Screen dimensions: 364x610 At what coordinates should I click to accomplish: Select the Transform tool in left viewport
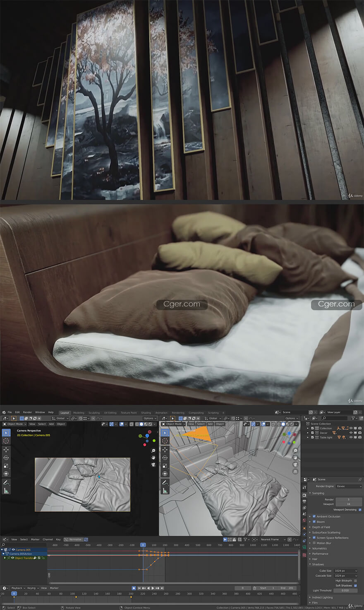tap(6, 474)
